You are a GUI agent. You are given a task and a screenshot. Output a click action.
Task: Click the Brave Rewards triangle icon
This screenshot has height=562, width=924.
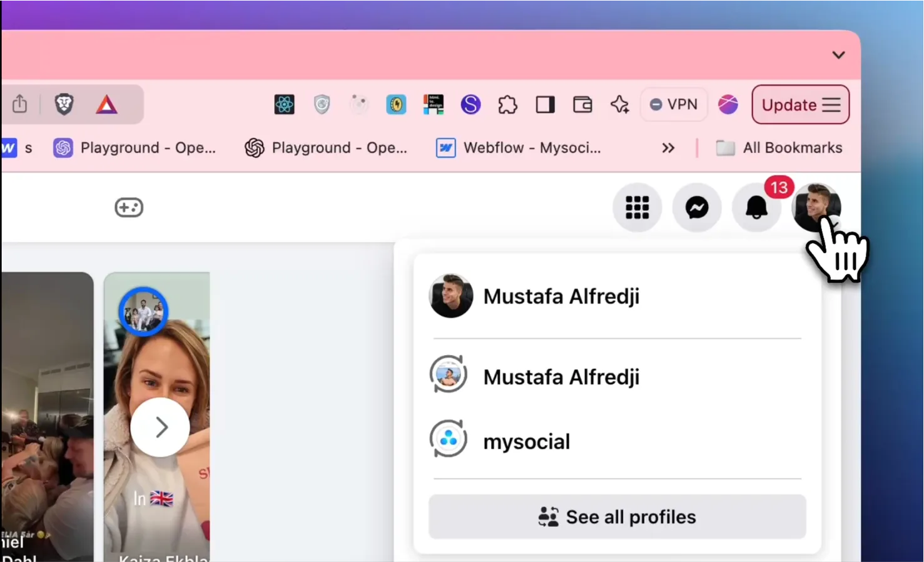click(106, 104)
